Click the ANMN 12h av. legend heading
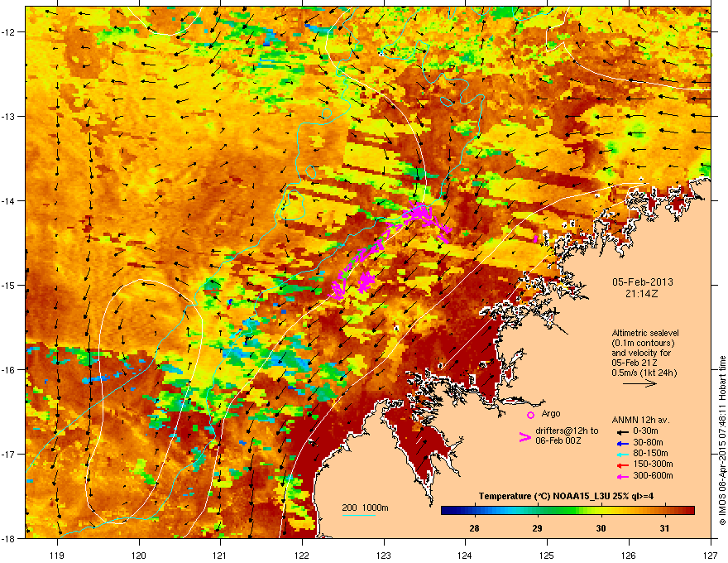Image resolution: width=728 pixels, height=563 pixels. coord(640,420)
